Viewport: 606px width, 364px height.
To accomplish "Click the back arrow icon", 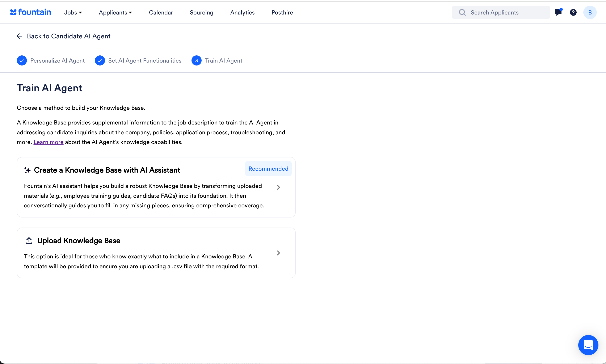I will pos(19,36).
